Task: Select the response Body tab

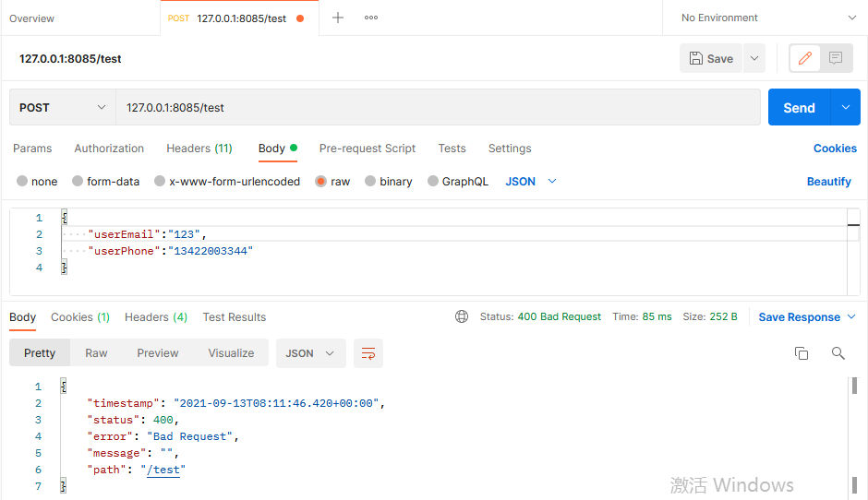Action: pos(23,317)
